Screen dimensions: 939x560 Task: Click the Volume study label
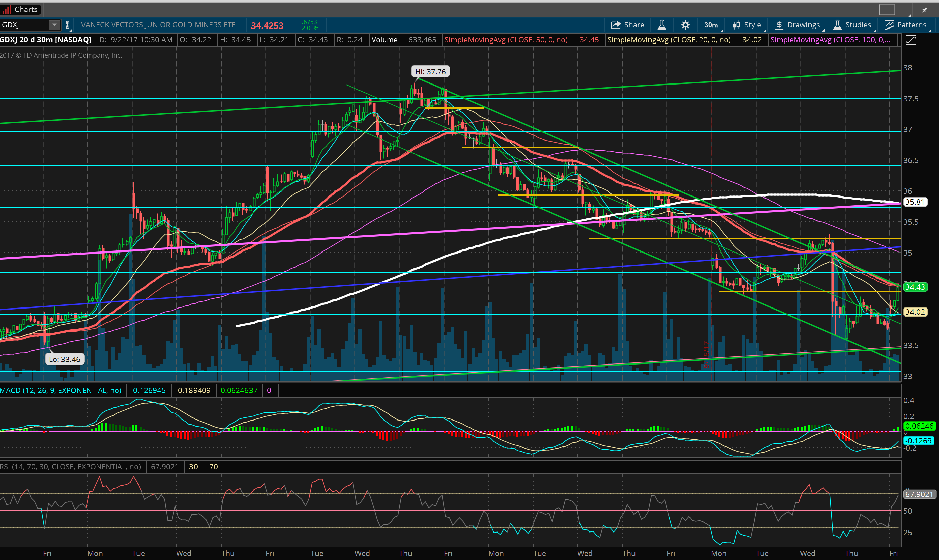coord(384,40)
